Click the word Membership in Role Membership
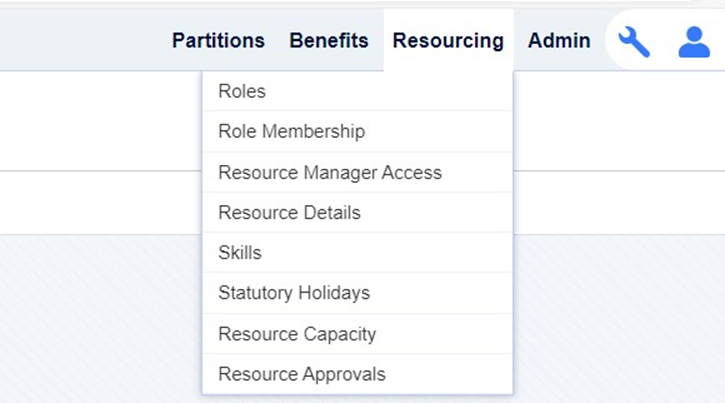 tap(313, 131)
